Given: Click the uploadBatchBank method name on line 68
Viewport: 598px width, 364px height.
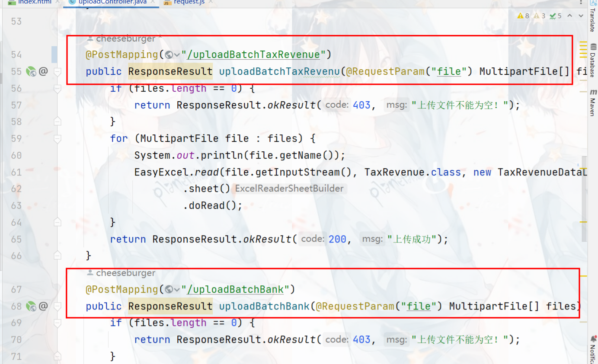Looking at the screenshot, I should pos(264,306).
